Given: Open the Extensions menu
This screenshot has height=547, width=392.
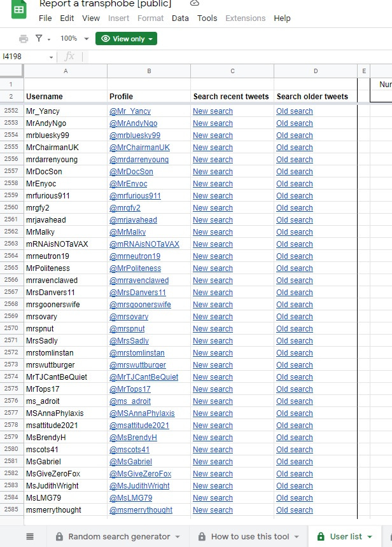Looking at the screenshot, I should coord(246,18).
